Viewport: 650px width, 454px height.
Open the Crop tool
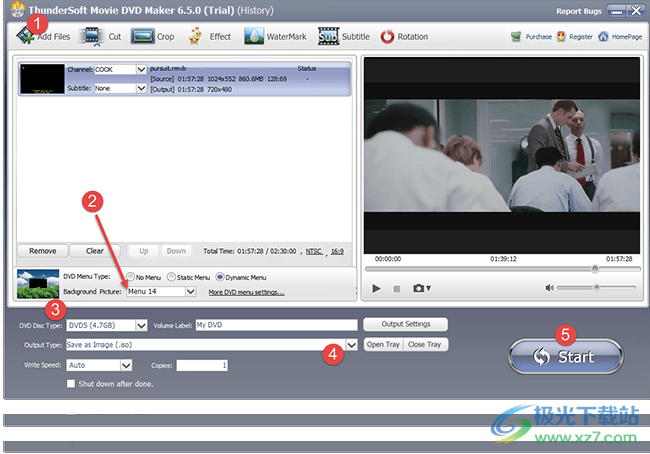tap(153, 36)
